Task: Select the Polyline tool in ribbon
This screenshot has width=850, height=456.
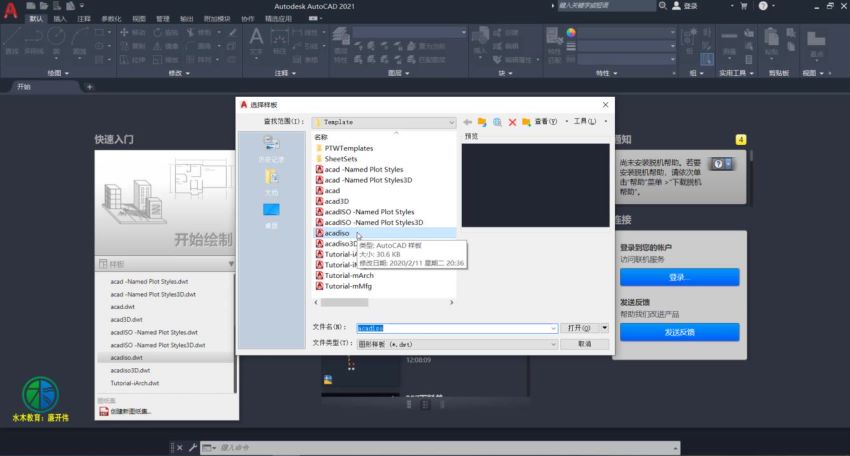Action: (x=34, y=41)
